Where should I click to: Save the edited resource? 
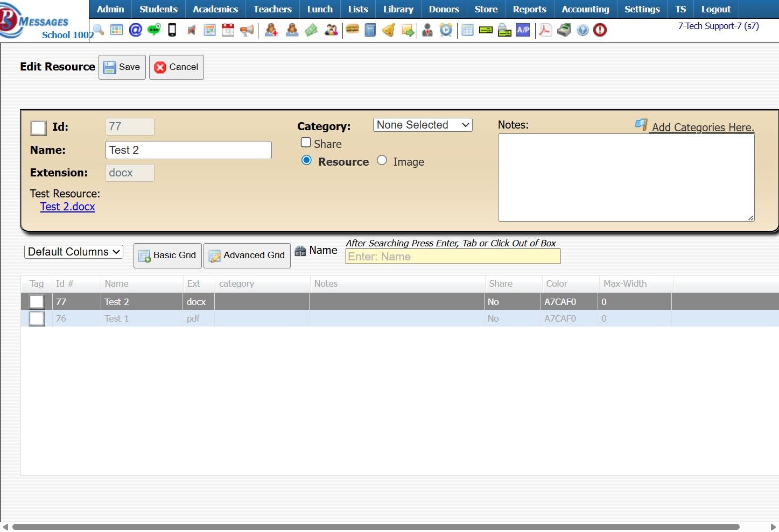(x=122, y=67)
